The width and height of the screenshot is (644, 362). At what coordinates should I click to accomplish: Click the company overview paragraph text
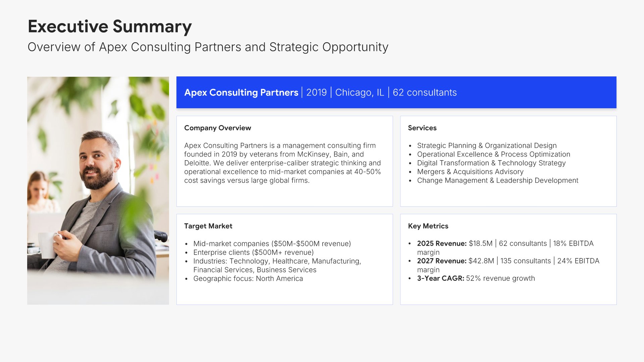click(x=282, y=163)
